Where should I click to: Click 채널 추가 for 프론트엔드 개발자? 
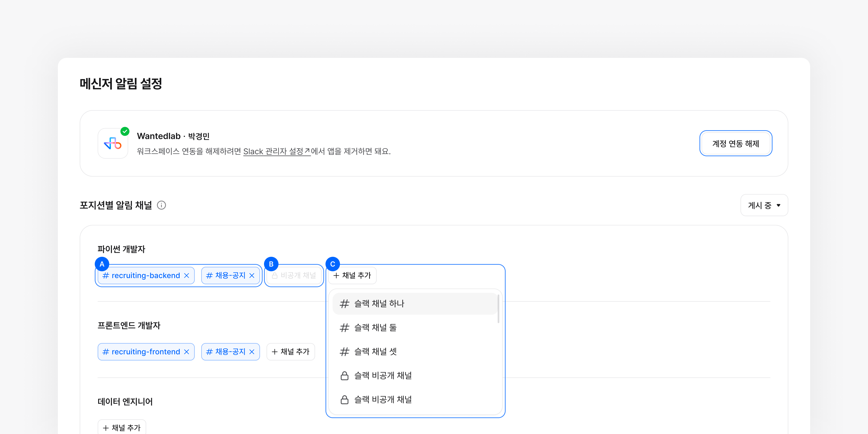(291, 352)
